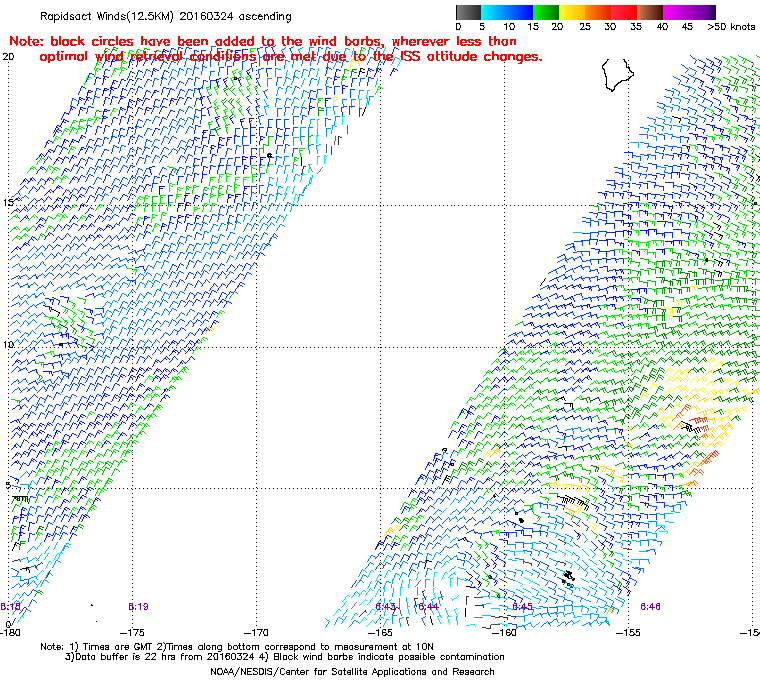Click the purple time marker '6:45'

(x=522, y=607)
